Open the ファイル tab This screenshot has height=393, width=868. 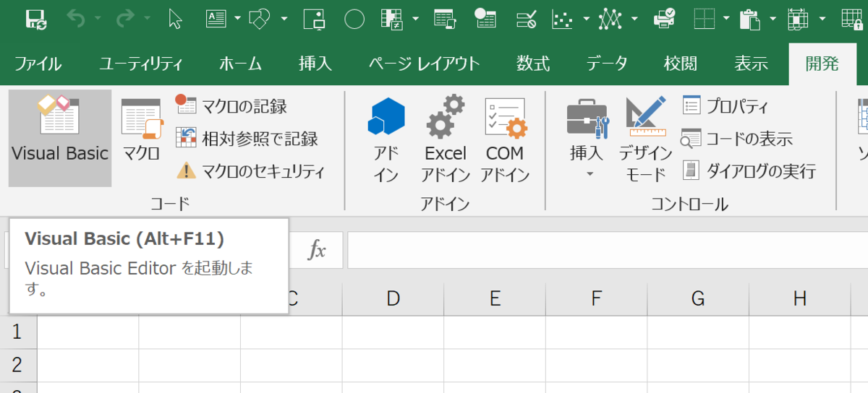tap(38, 64)
